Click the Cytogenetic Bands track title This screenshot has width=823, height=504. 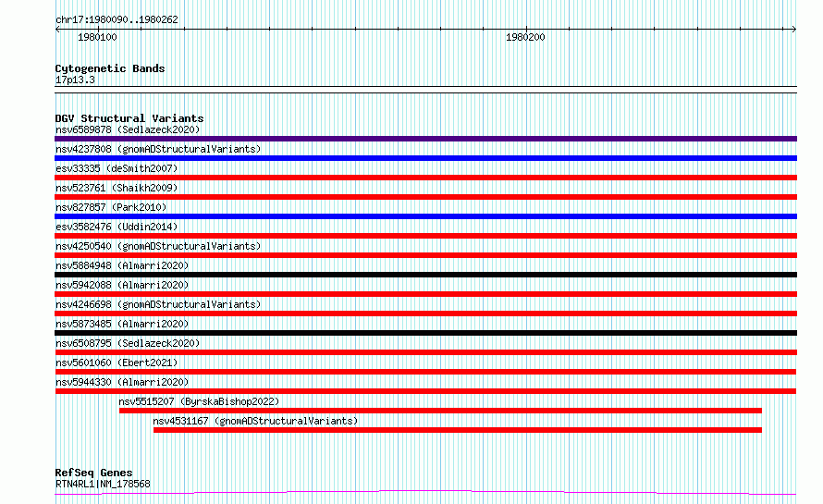tap(110, 68)
